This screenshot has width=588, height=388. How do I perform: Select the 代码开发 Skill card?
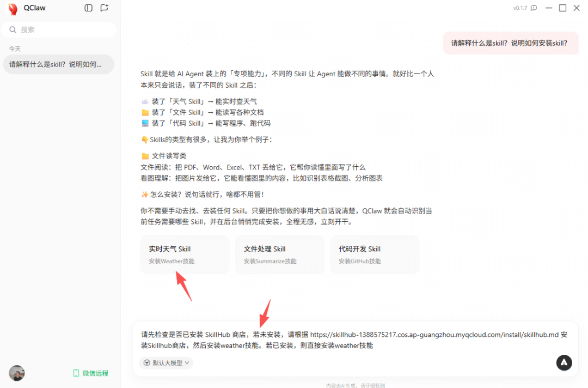[x=374, y=254]
